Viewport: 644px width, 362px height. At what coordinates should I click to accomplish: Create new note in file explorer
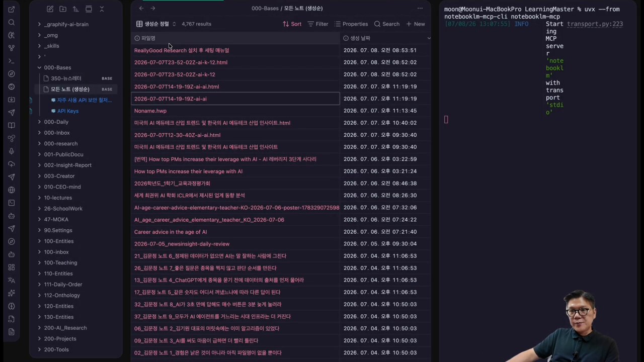pos(50,9)
